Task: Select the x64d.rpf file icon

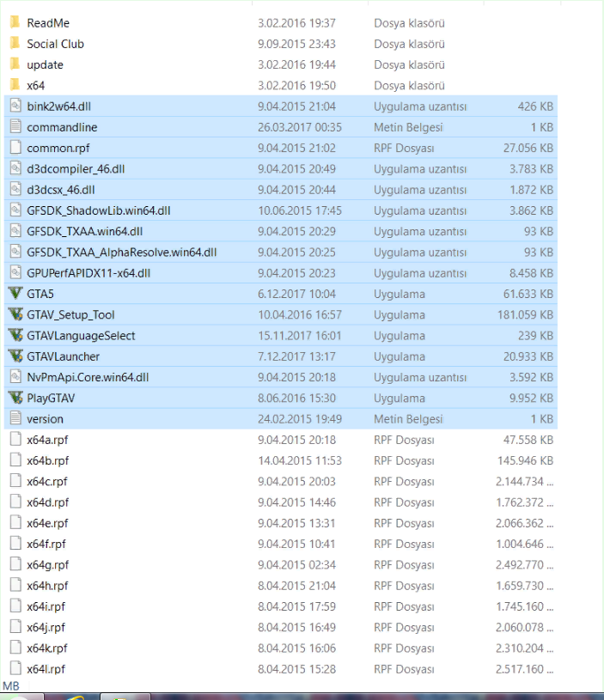Action: point(15,502)
